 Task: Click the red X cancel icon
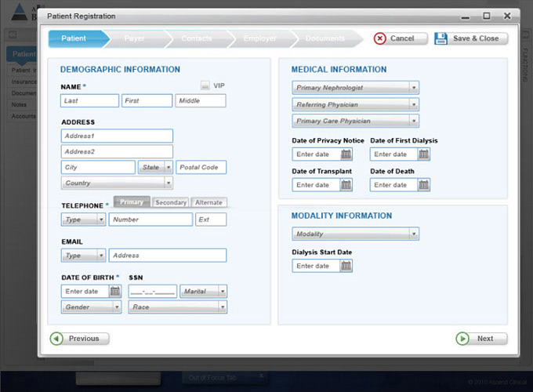(x=379, y=38)
